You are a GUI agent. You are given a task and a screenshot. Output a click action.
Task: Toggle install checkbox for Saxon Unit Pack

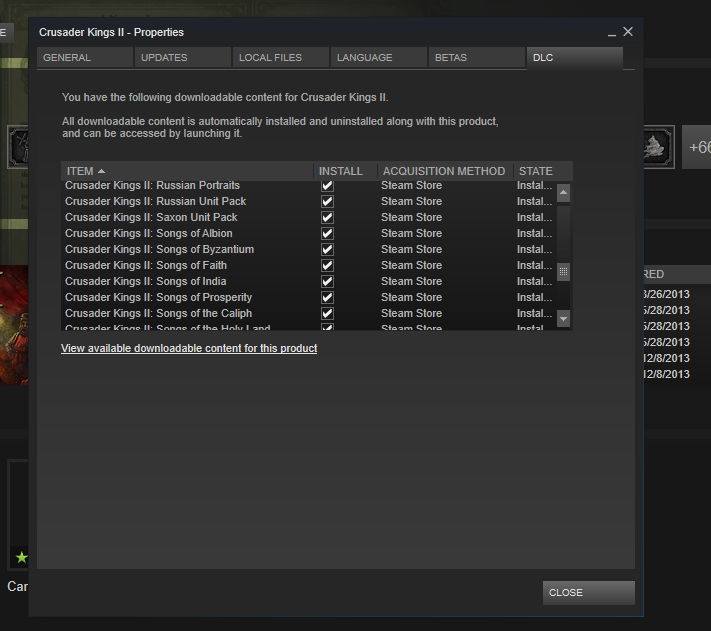327,217
